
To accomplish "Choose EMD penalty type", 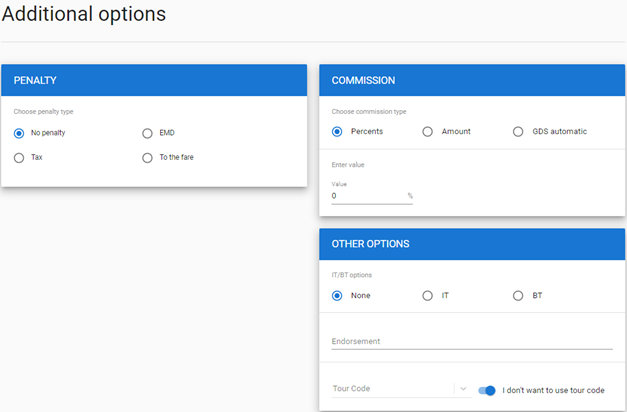I will pos(147,133).
